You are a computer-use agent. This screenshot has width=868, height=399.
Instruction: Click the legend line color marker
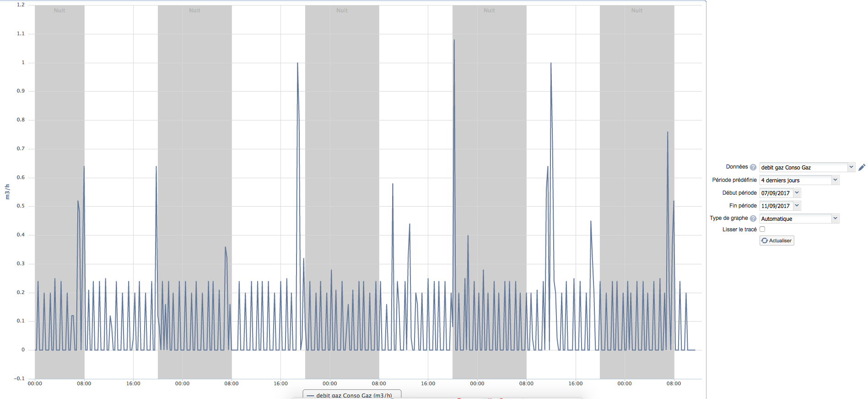pos(310,395)
